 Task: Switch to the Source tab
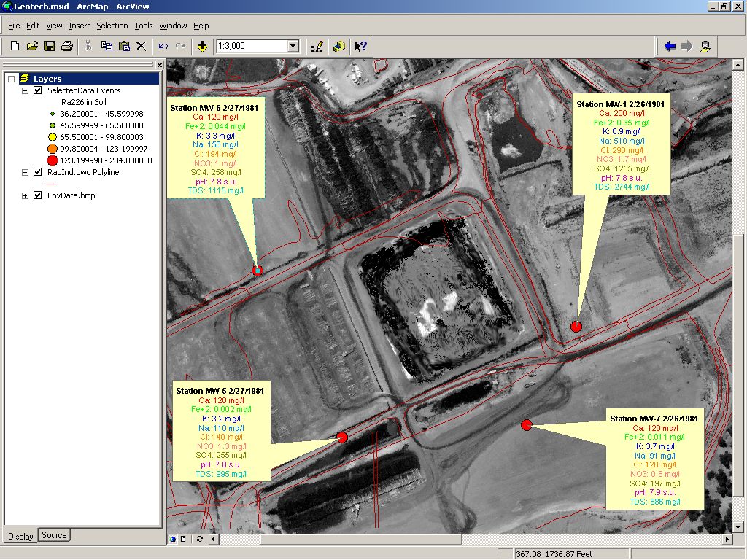click(x=54, y=535)
